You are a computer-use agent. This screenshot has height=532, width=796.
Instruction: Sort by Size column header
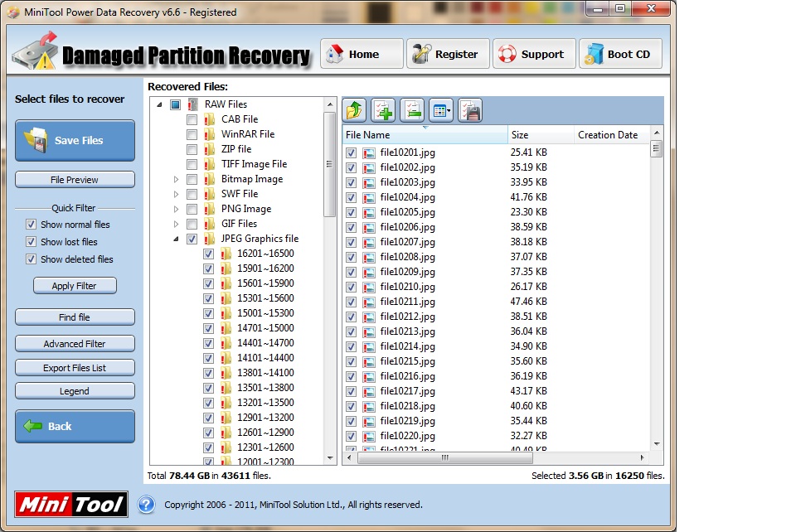click(541, 135)
